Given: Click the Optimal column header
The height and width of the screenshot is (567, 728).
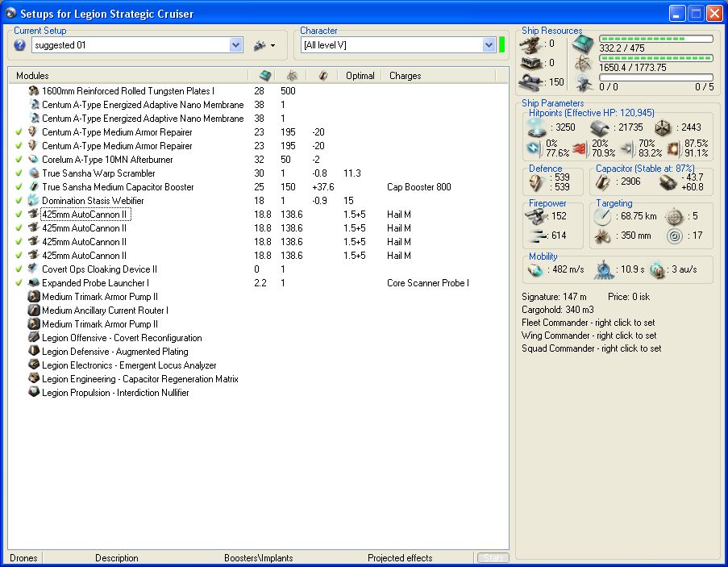Looking at the screenshot, I should tap(360, 76).
